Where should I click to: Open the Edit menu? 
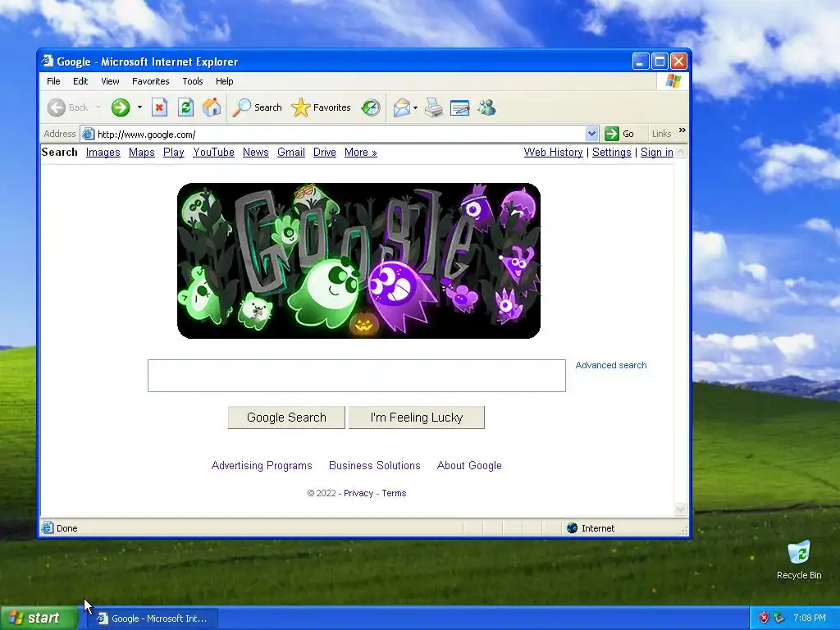tap(80, 81)
